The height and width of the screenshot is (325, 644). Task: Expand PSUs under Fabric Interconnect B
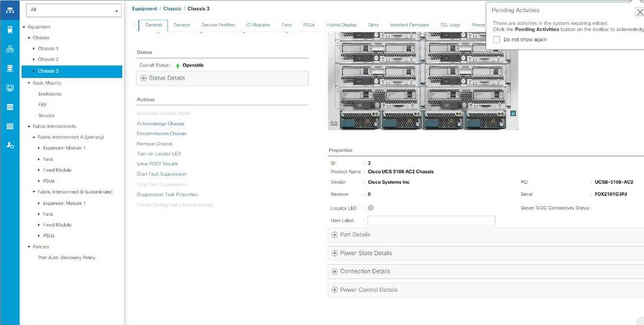click(x=39, y=236)
